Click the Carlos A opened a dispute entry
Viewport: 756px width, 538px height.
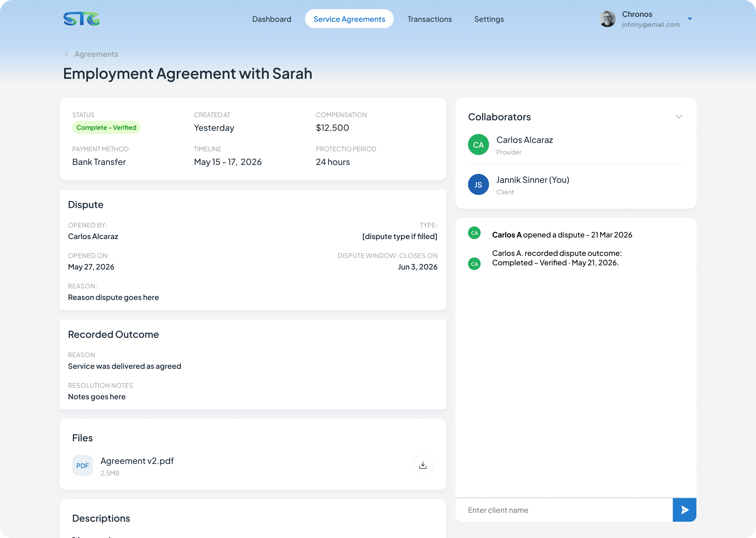point(562,235)
